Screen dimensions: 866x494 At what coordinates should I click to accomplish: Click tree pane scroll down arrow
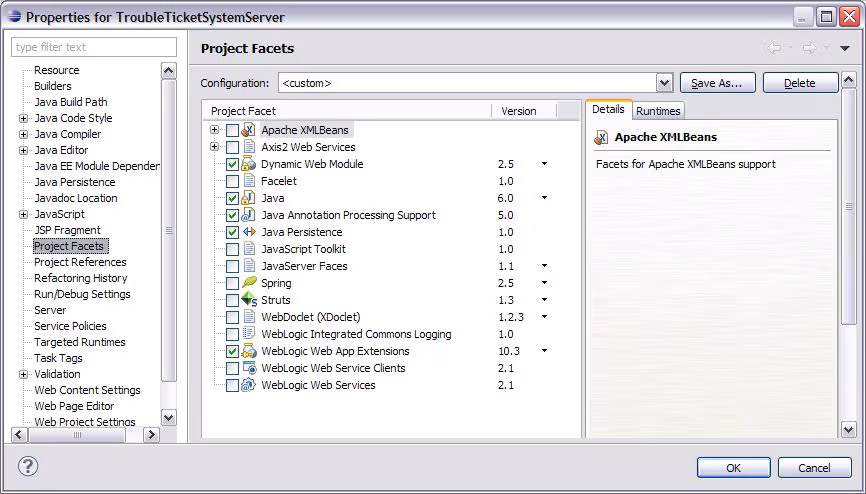click(x=169, y=418)
